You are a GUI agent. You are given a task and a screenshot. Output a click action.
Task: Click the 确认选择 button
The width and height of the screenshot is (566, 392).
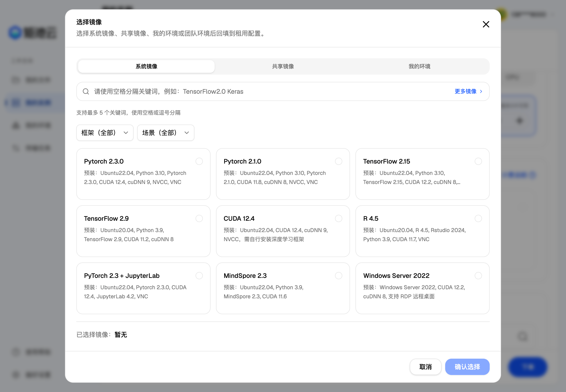coord(467,367)
